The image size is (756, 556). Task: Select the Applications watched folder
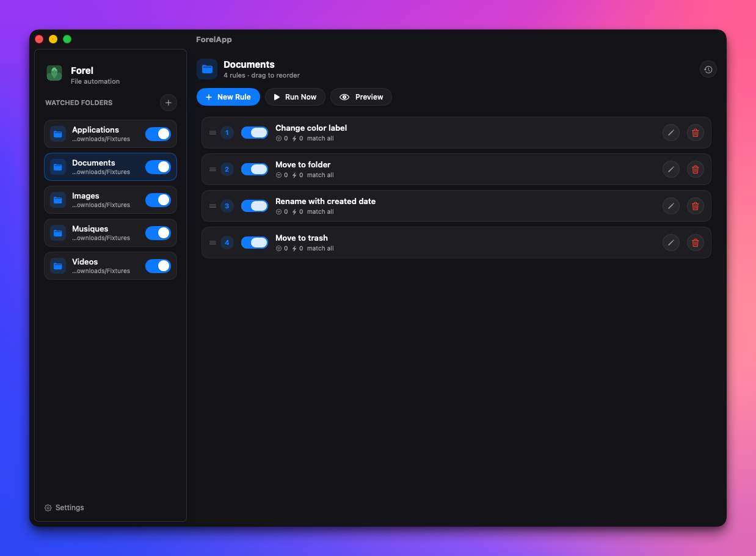coord(111,134)
